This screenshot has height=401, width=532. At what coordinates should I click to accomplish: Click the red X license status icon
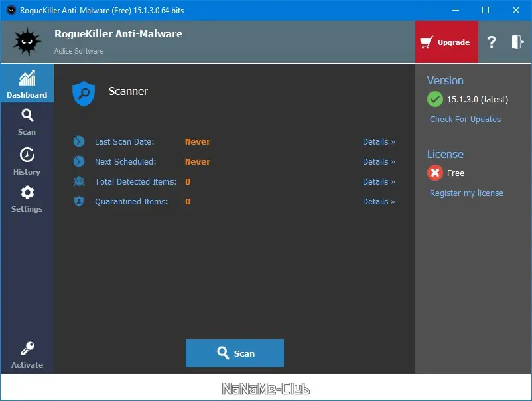(435, 173)
